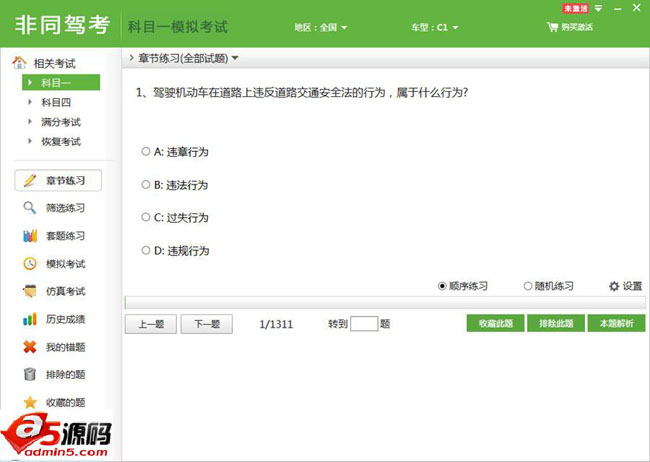The width and height of the screenshot is (650, 462).
Task: Open the 车型: C1 vehicle type dropdown
Action: pyautogui.click(x=434, y=27)
